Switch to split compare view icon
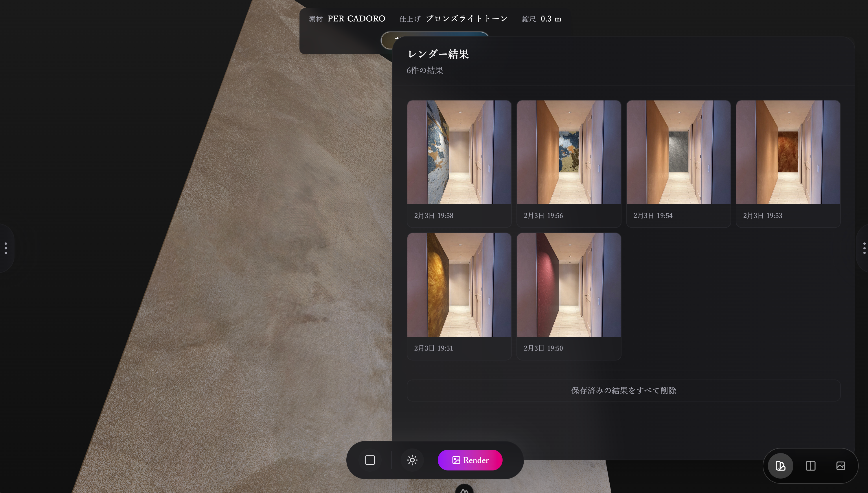This screenshot has width=868, height=493. click(x=810, y=466)
